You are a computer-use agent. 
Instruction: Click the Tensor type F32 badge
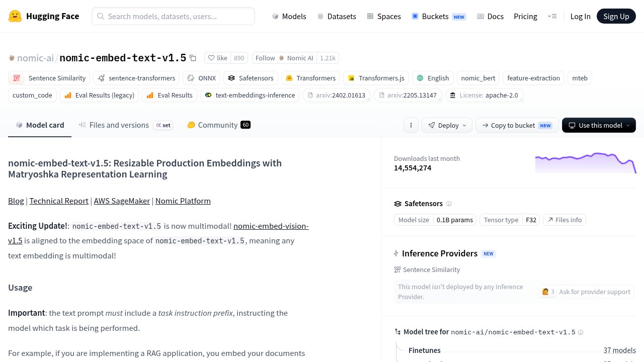tap(510, 220)
